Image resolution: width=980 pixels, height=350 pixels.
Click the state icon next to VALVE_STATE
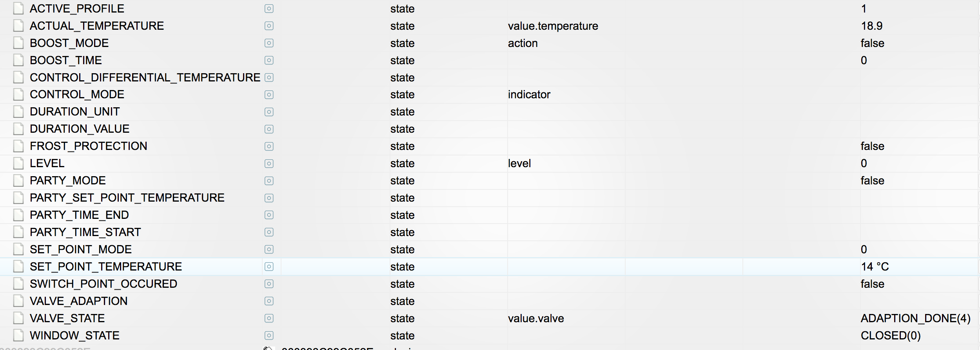(269, 318)
